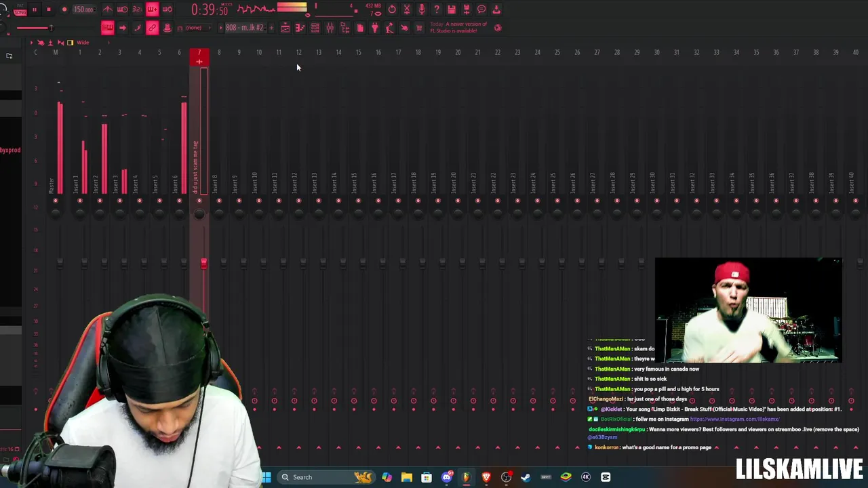
Task: Click the 150.000 tempo field
Action: (x=85, y=9)
